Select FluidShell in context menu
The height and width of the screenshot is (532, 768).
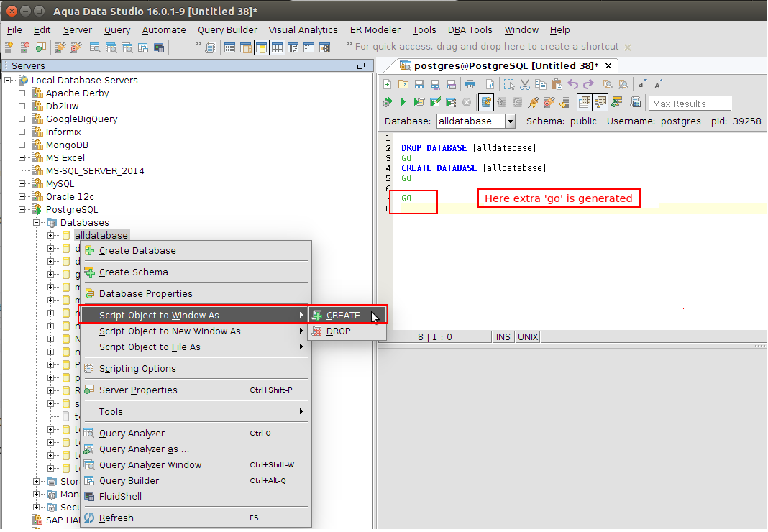196,496
